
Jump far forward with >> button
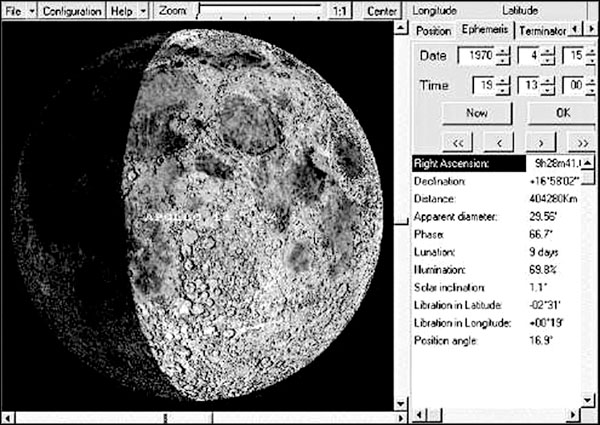point(582,143)
